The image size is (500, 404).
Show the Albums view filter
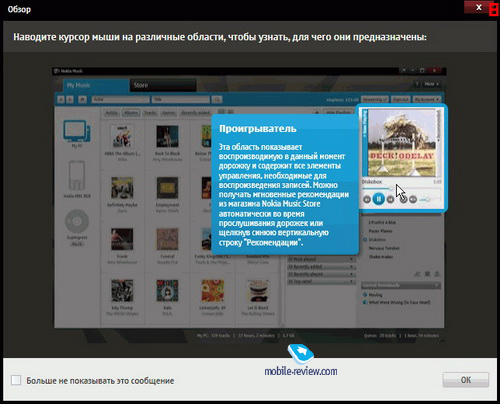[x=131, y=113]
